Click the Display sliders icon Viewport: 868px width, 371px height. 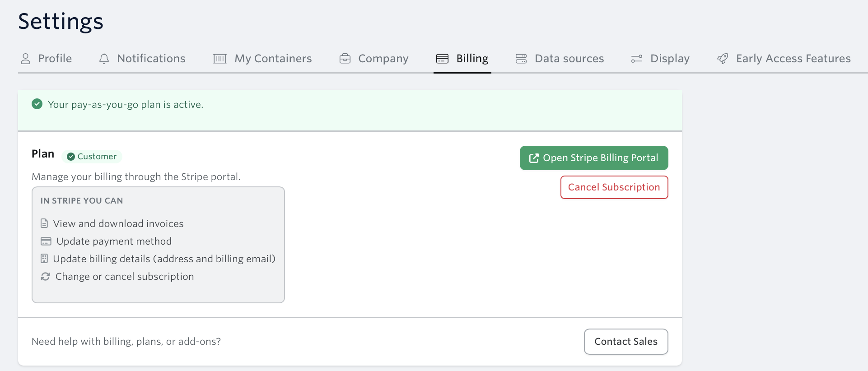(637, 59)
